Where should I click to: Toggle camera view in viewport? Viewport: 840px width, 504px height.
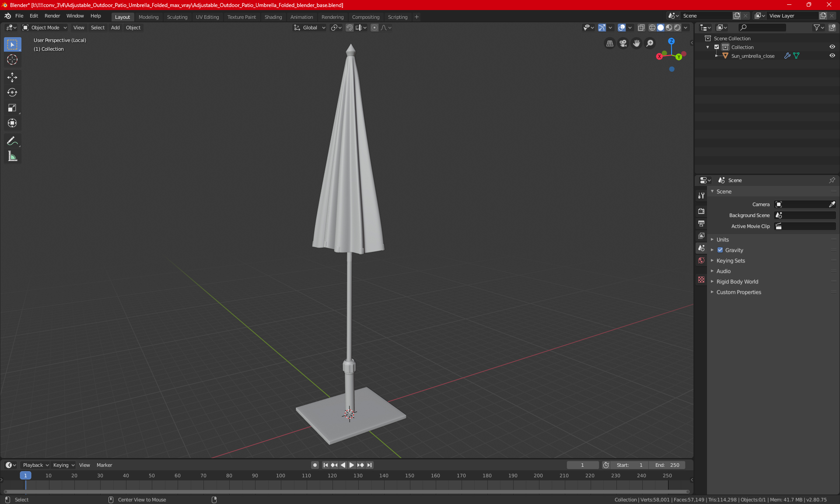coord(623,43)
